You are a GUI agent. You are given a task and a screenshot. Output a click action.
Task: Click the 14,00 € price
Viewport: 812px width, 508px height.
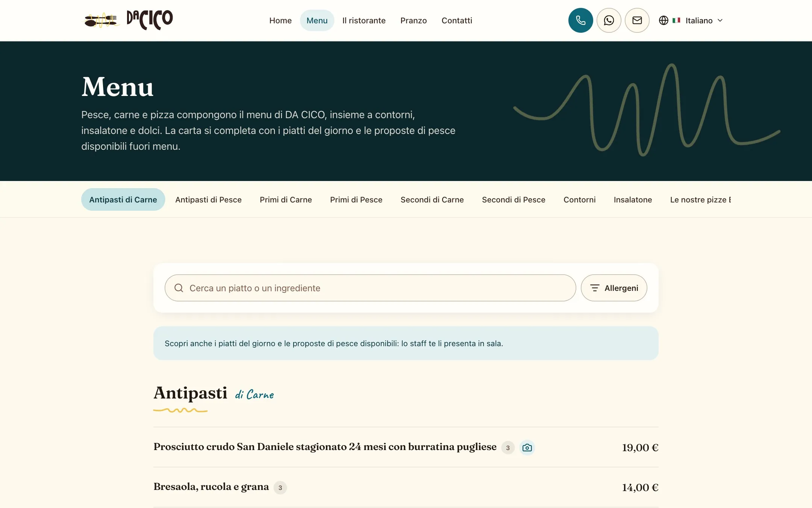coord(640,487)
